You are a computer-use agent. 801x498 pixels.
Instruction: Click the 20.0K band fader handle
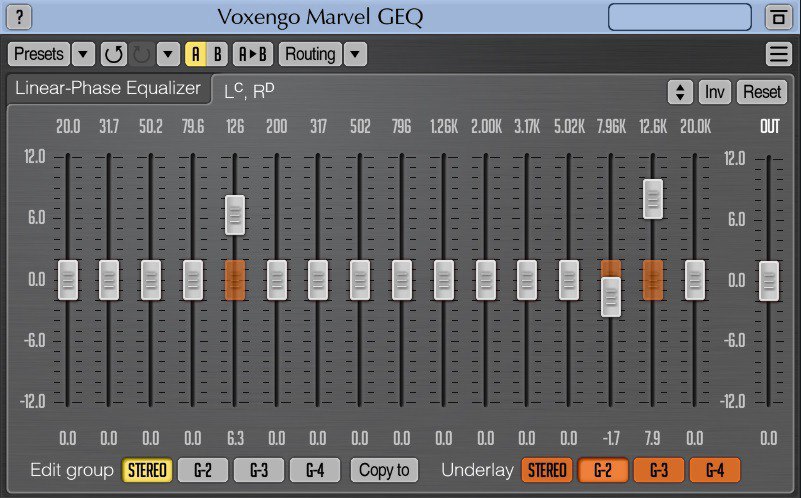695,280
